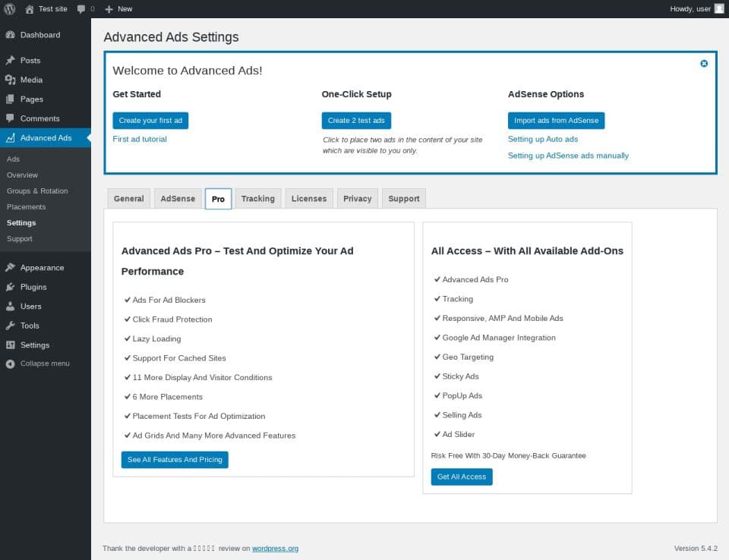729x560 pixels.
Task: Switch to the AdSense tab
Action: click(178, 199)
